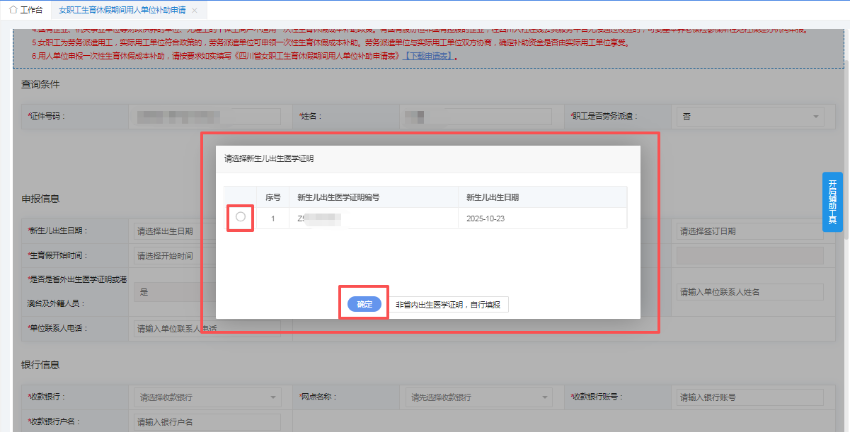Click the 收款银行账号 input field

(x=750, y=397)
